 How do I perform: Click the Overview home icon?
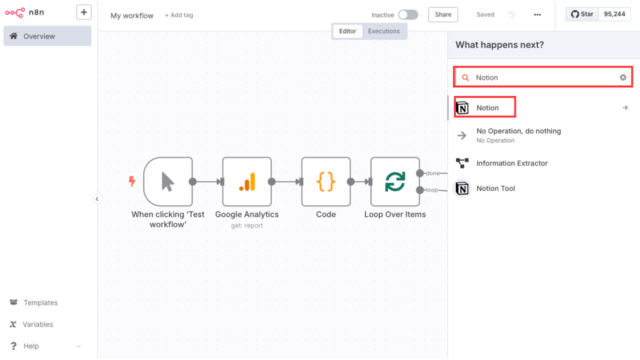[13, 36]
